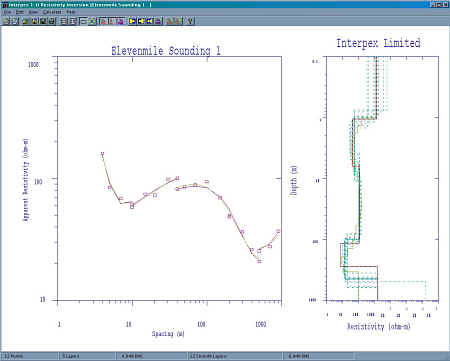The width and height of the screenshot is (450, 361).
Task: Click the purple icon after the yellow arrows
Action: [x=158, y=21]
